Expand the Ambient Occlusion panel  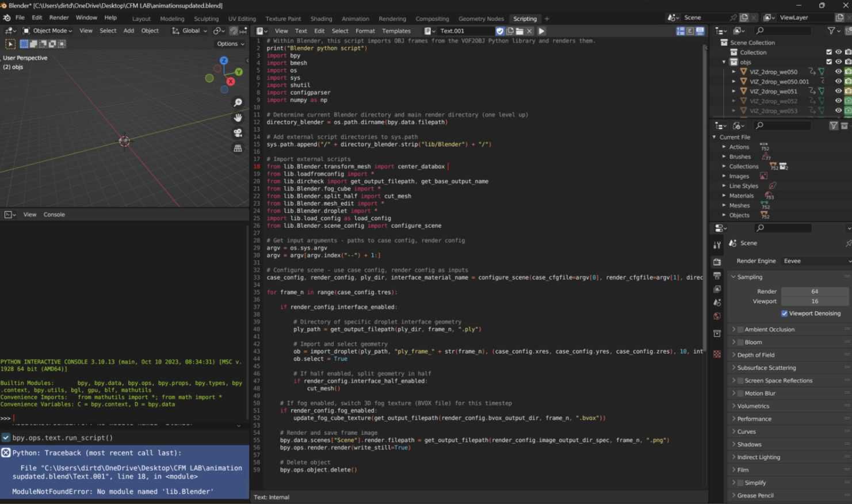[x=769, y=330]
